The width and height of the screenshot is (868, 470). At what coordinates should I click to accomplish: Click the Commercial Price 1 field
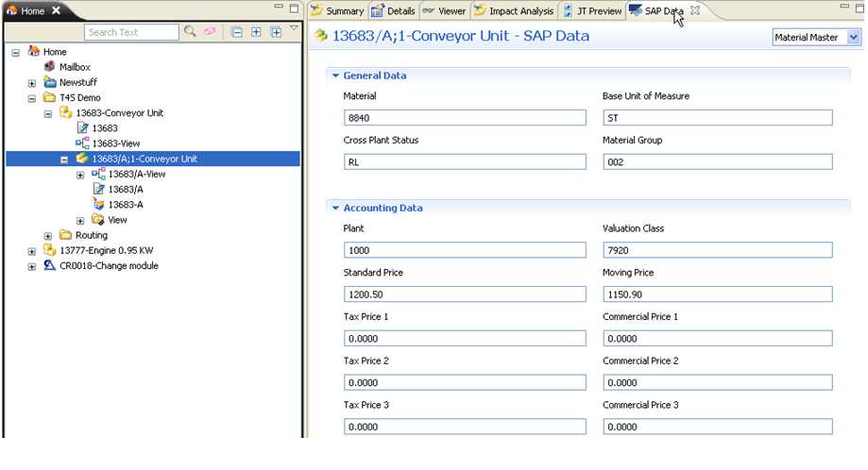718,339
